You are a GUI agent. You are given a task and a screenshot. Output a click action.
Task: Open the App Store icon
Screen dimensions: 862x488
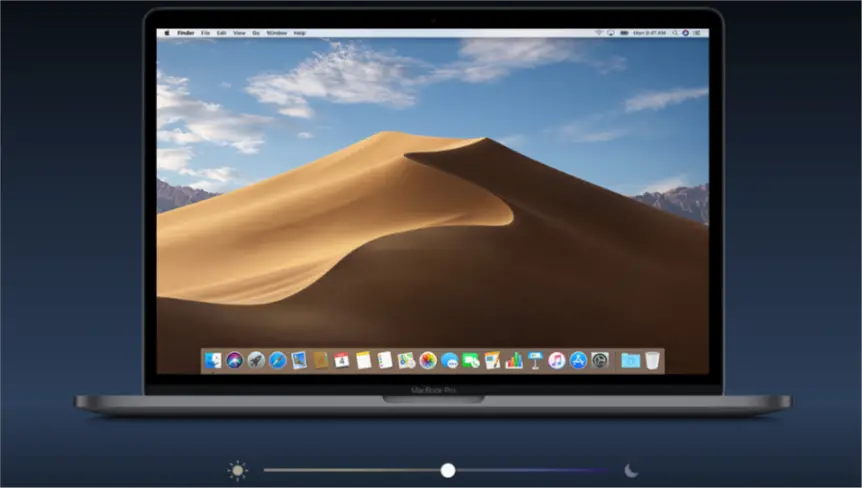coord(578,361)
